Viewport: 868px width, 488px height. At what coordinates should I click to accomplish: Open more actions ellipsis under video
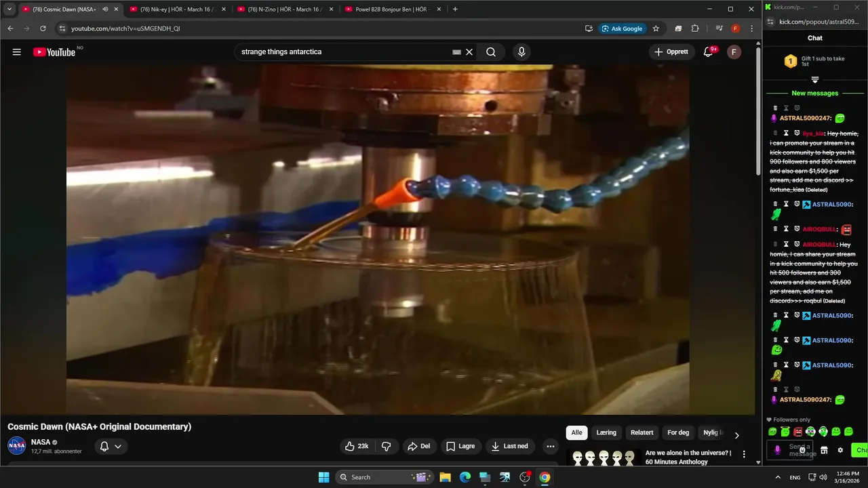(551, 446)
